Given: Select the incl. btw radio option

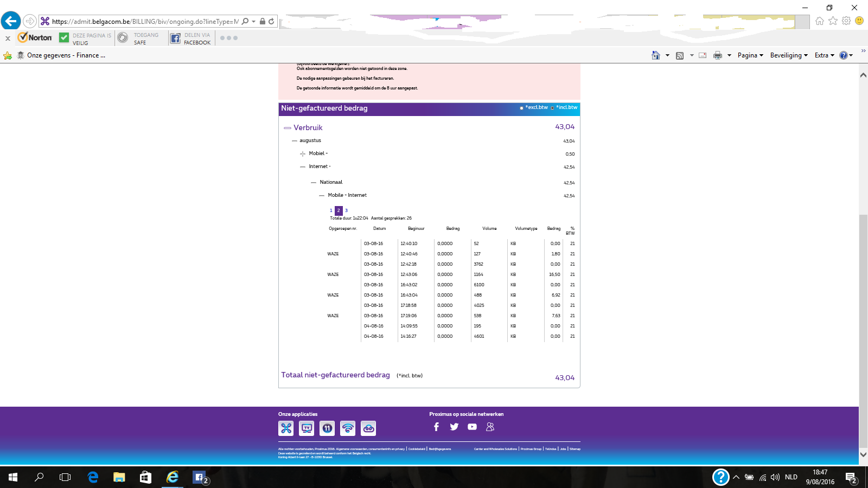Looking at the screenshot, I should 552,108.
